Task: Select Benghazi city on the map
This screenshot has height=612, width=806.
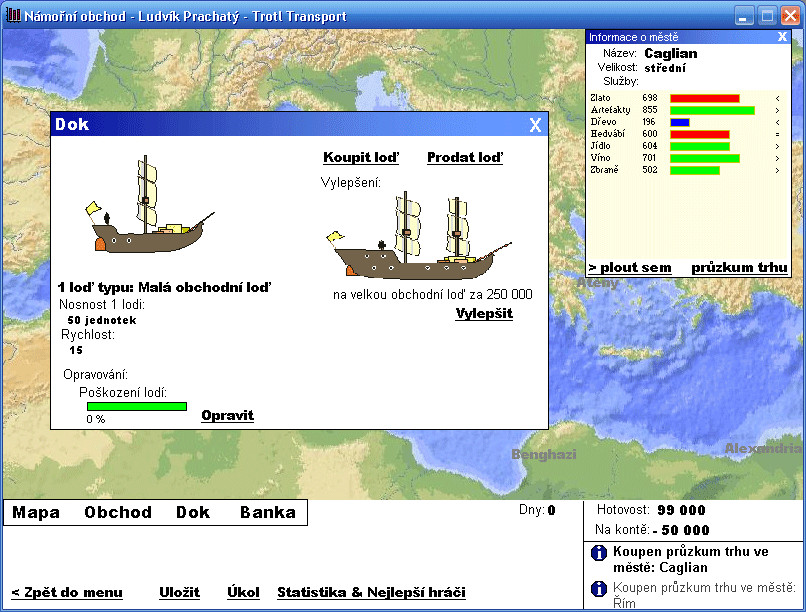Action: (x=544, y=454)
